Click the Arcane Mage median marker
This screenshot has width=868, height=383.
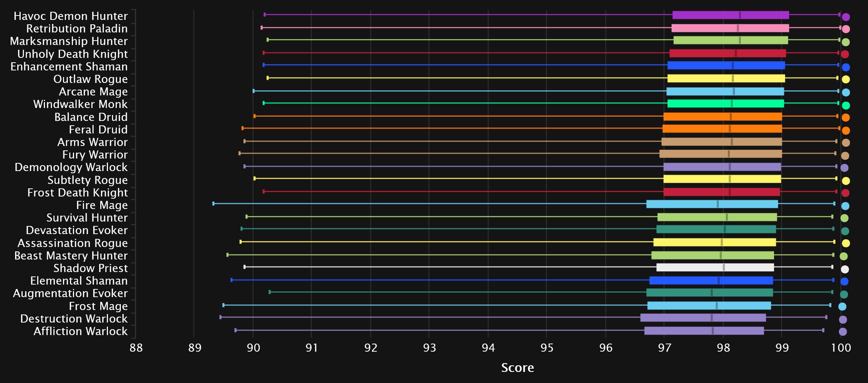pyautogui.click(x=734, y=91)
